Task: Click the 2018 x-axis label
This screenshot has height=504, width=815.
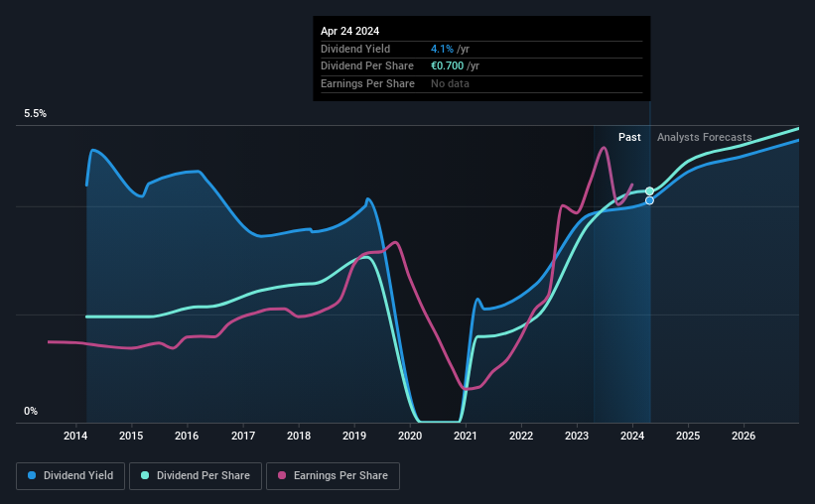Action: 299,436
